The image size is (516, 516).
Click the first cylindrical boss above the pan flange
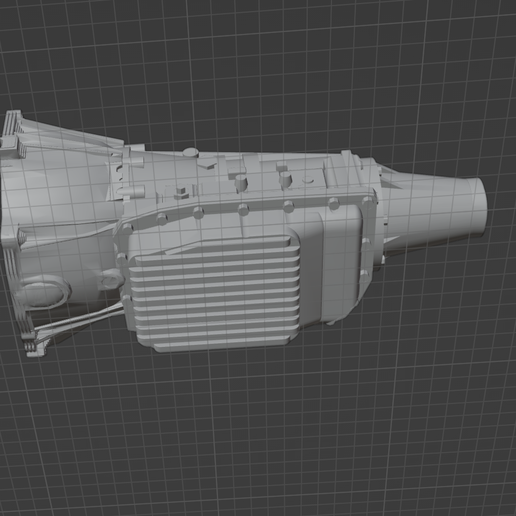pos(241,183)
